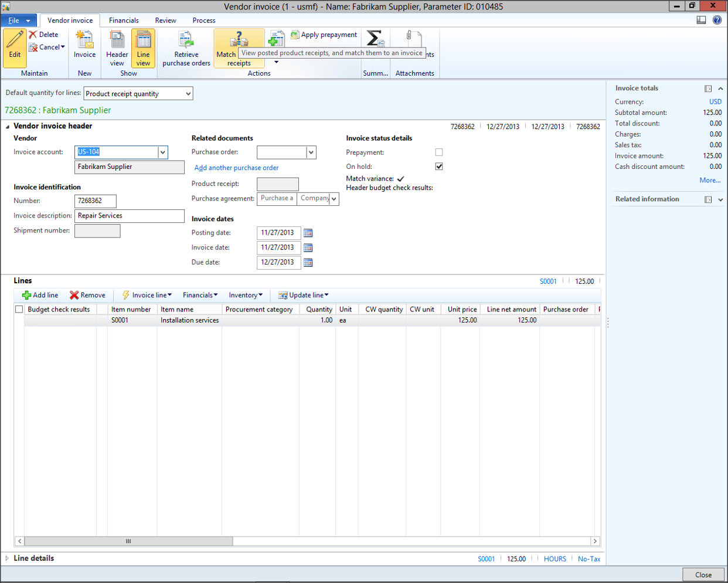728x583 pixels.
Task: Click Add another purchase order link
Action: pos(236,168)
